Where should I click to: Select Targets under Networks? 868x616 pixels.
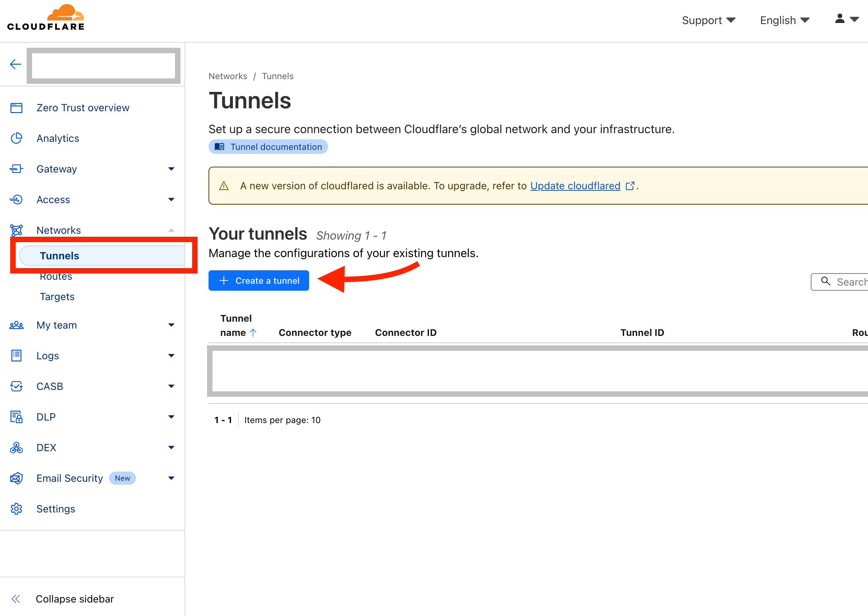point(57,297)
